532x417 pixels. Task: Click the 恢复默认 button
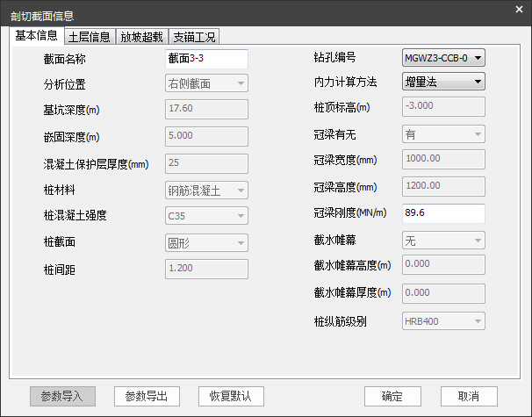[231, 396]
